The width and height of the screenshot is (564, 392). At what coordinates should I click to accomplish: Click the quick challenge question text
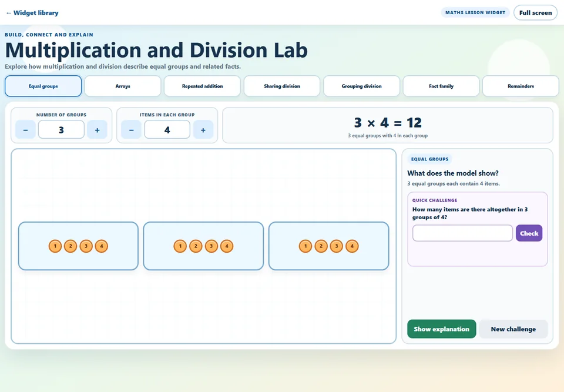pyautogui.click(x=470, y=213)
